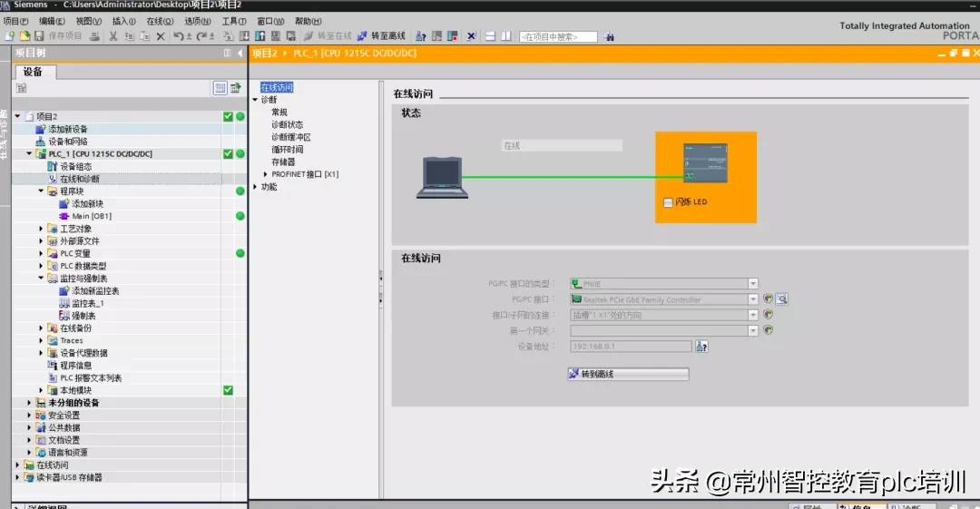Collapse the PLC_1 tree node
Viewport: 980px width, 509px height.
click(29, 154)
